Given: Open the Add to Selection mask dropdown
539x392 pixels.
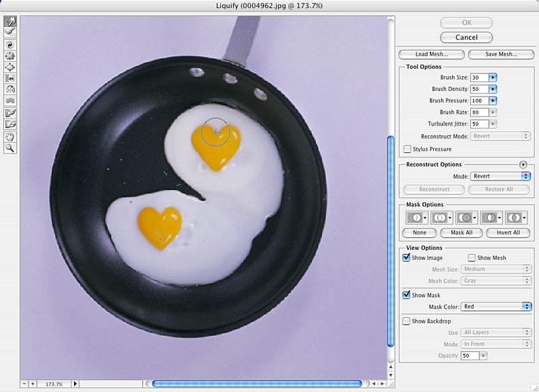Looking at the screenshot, I should point(442,218).
